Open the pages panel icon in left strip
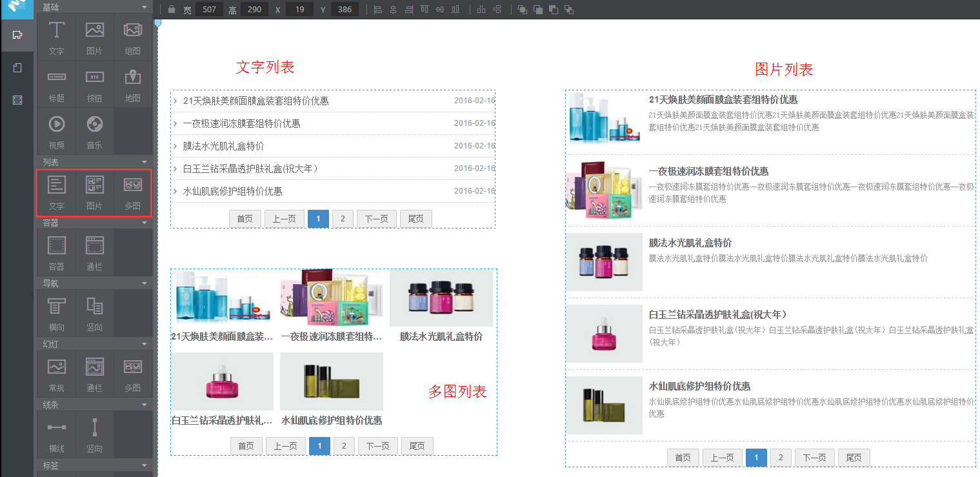980x477 pixels. pos(17,68)
